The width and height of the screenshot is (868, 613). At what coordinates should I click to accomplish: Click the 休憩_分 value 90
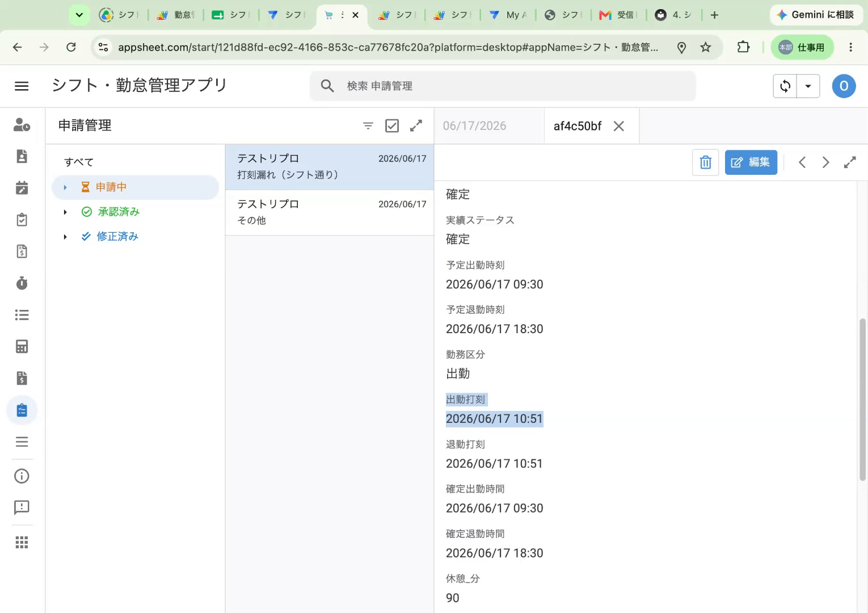(x=453, y=598)
